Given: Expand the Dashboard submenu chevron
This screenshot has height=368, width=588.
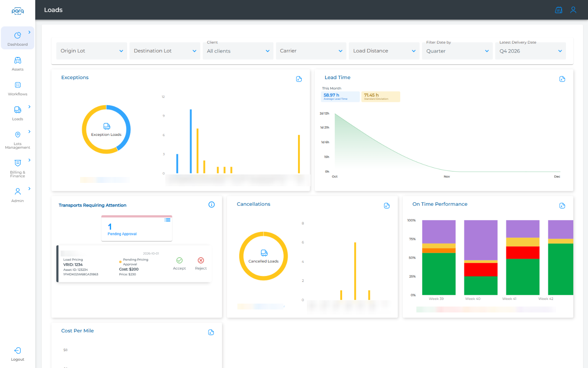Looking at the screenshot, I should pos(29,32).
